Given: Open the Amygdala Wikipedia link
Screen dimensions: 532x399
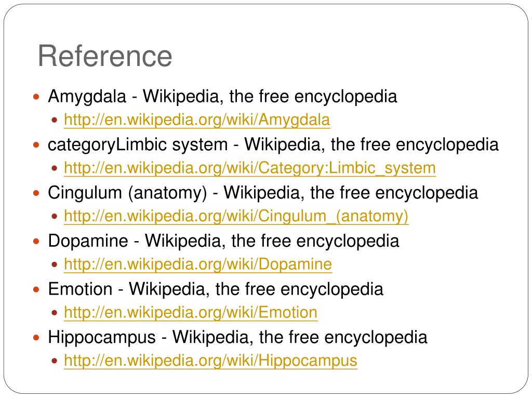Looking at the screenshot, I should click(x=197, y=120).
